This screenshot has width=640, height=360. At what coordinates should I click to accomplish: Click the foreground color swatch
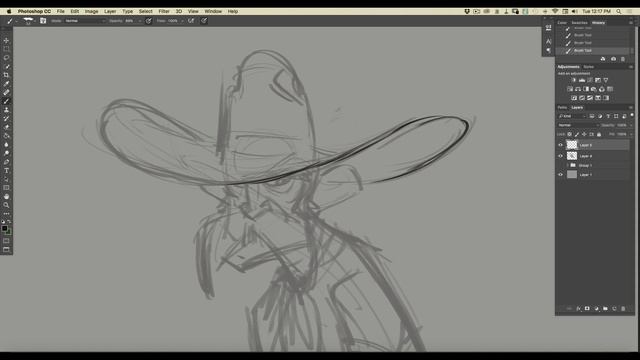[x=4, y=229]
